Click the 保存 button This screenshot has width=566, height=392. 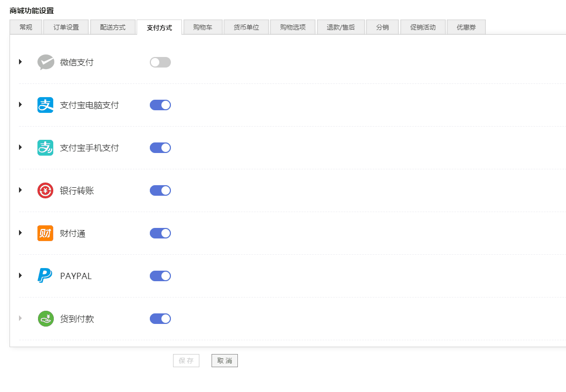(x=186, y=360)
